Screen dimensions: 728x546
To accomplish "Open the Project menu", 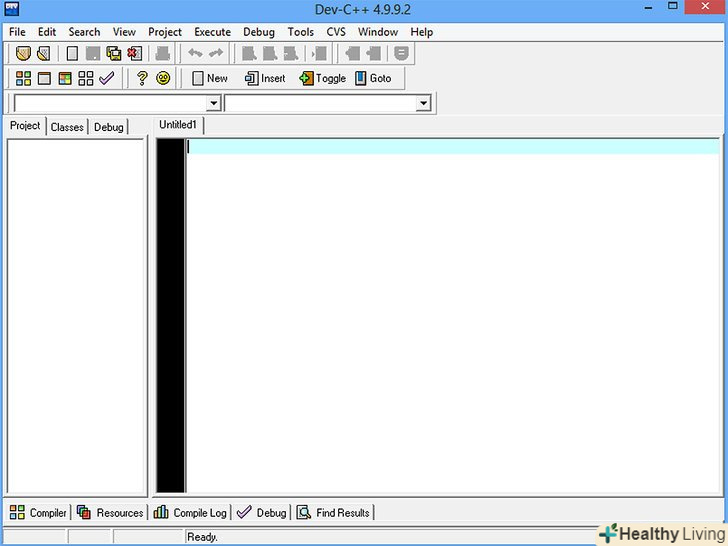I will 165,32.
